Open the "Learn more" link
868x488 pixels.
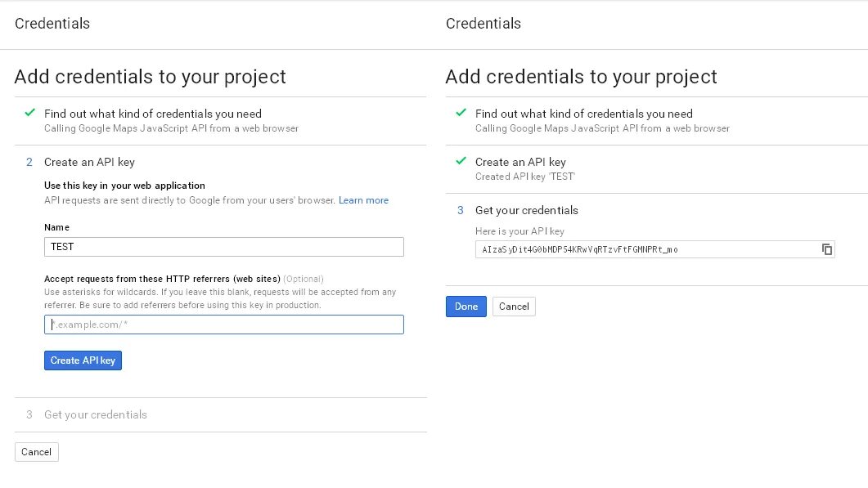coord(363,200)
